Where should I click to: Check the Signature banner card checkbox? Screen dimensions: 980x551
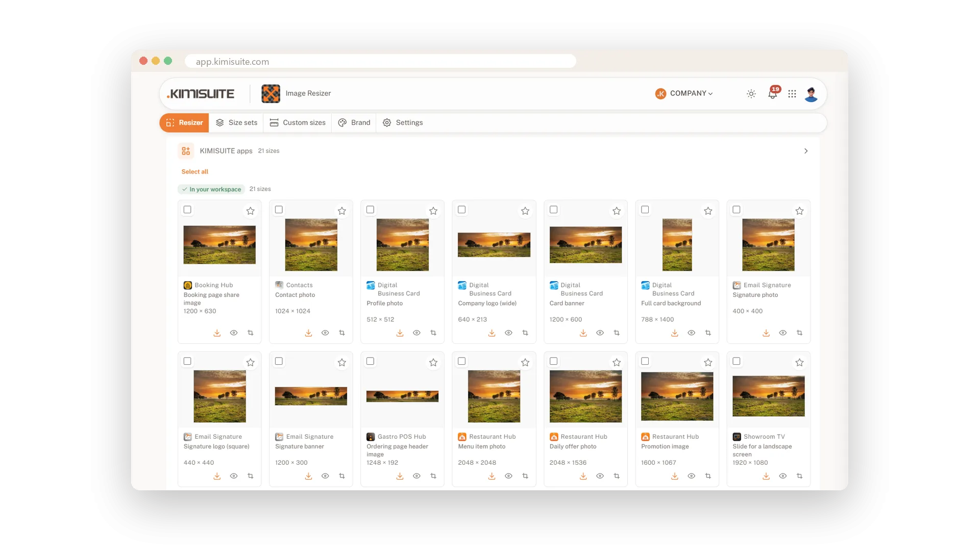pos(279,361)
